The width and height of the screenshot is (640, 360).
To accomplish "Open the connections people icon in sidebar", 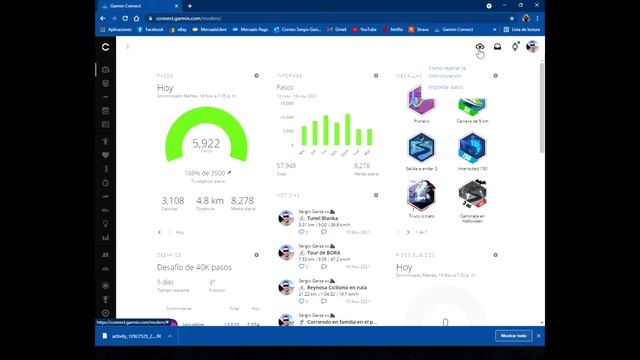I will pyautogui.click(x=105, y=255).
